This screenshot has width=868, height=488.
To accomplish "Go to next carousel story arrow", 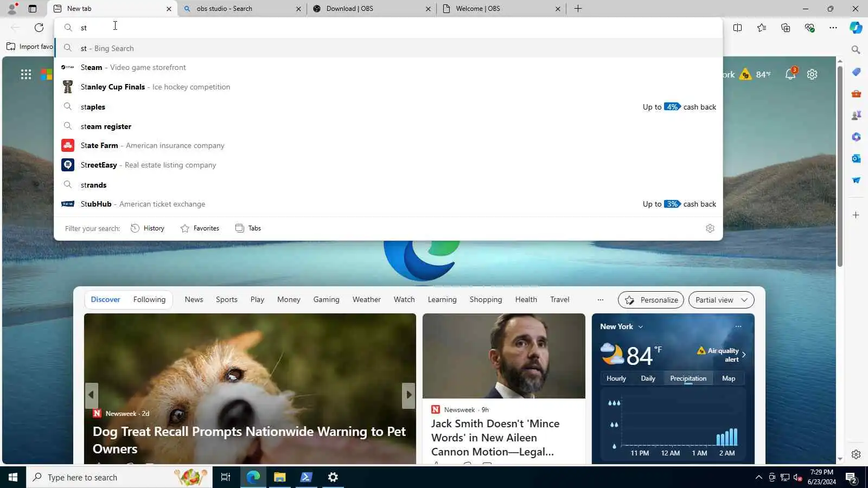I will click(409, 395).
